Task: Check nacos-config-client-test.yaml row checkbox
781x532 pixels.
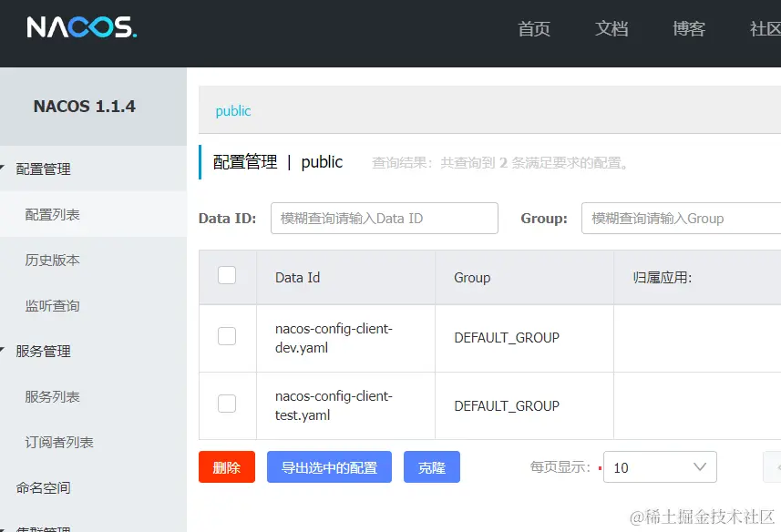Action: pos(227,404)
